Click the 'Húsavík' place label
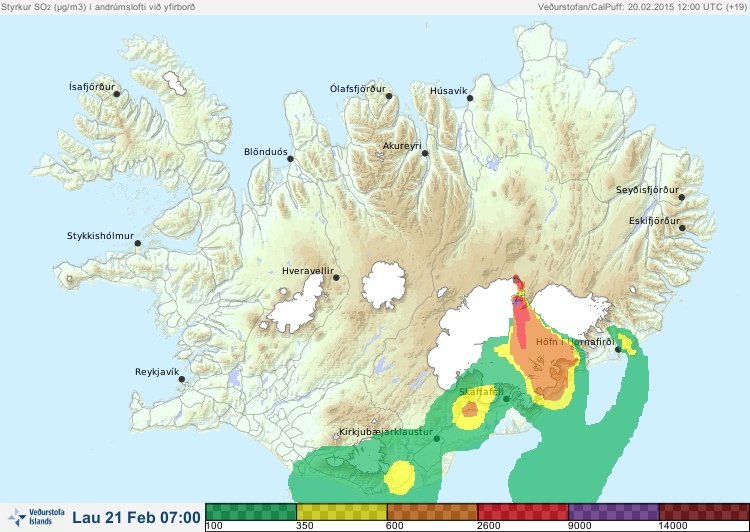750x532 pixels. point(449,91)
